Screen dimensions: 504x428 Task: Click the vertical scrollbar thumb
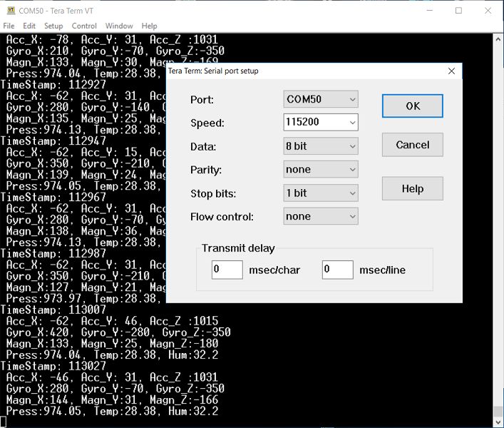tap(498, 411)
